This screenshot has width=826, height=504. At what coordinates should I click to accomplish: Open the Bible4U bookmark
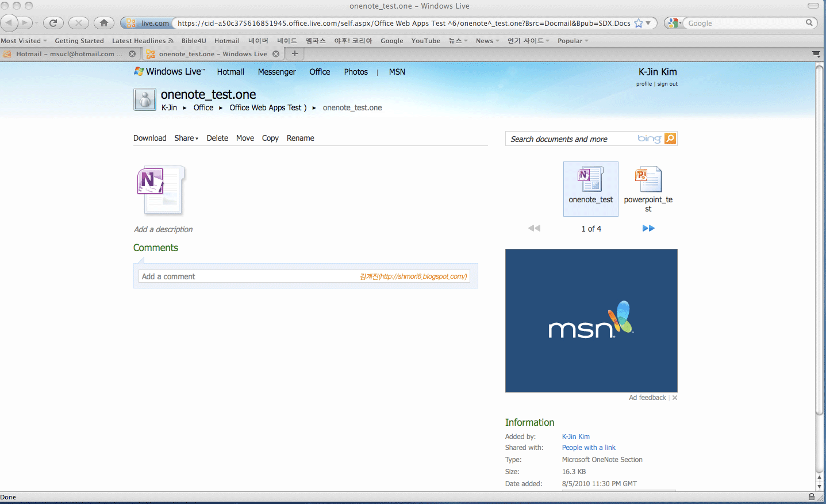[x=194, y=41]
